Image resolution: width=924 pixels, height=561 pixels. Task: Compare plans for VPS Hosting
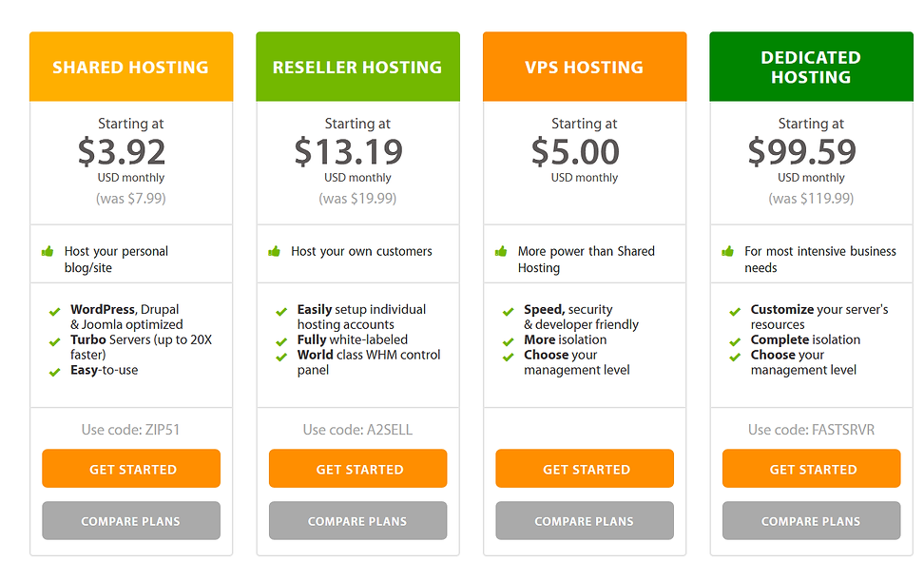[x=585, y=521]
